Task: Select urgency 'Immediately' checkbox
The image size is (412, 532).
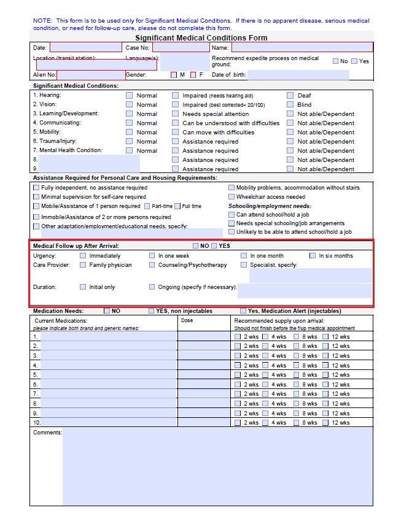Action: point(83,256)
